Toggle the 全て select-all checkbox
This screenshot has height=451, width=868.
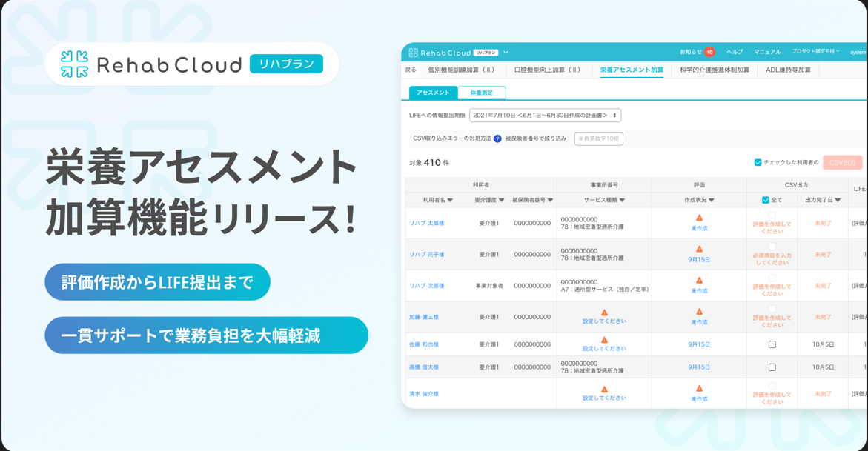766,201
